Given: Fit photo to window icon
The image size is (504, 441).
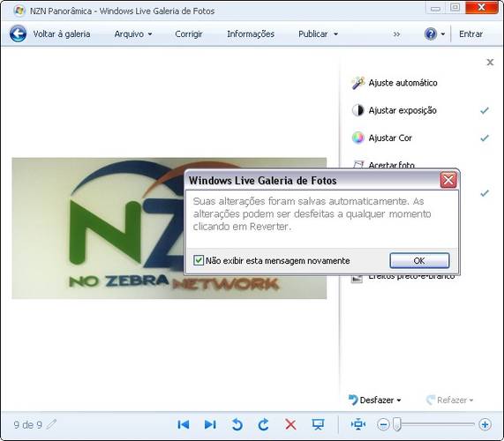Looking at the screenshot, I should [x=358, y=424].
